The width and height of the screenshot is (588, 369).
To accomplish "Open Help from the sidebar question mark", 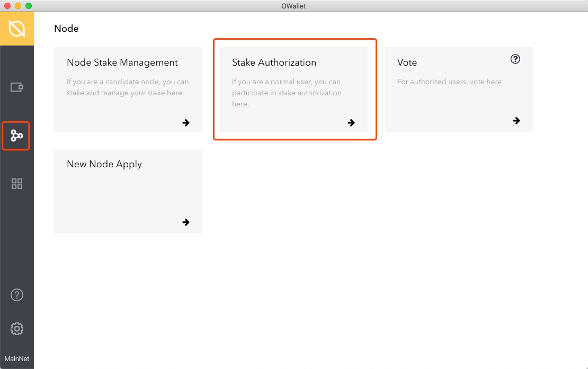I will pos(17,295).
